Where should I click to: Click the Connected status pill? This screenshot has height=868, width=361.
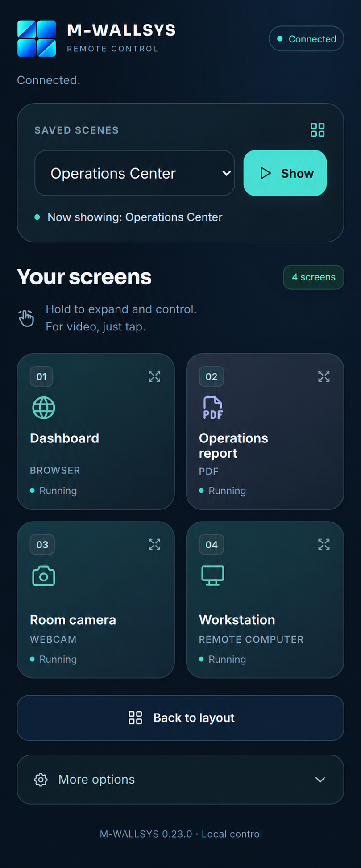pos(306,39)
